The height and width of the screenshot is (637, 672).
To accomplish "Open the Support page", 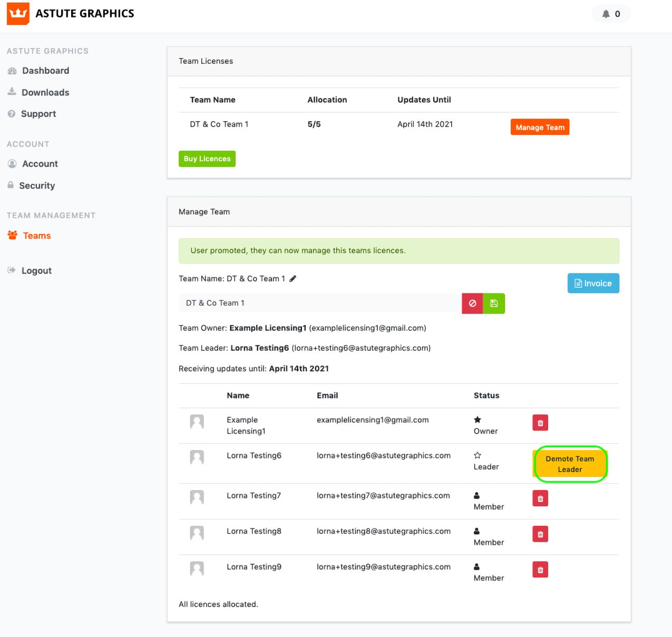I will click(x=38, y=114).
